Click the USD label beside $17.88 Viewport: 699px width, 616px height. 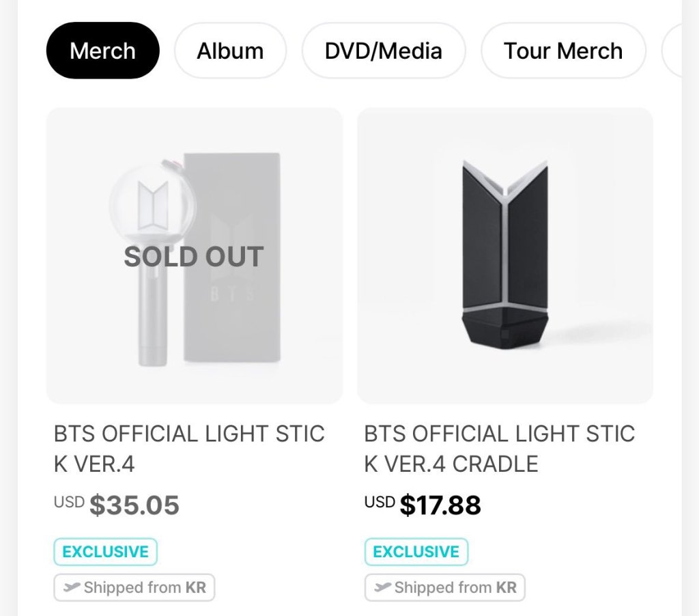pyautogui.click(x=380, y=503)
